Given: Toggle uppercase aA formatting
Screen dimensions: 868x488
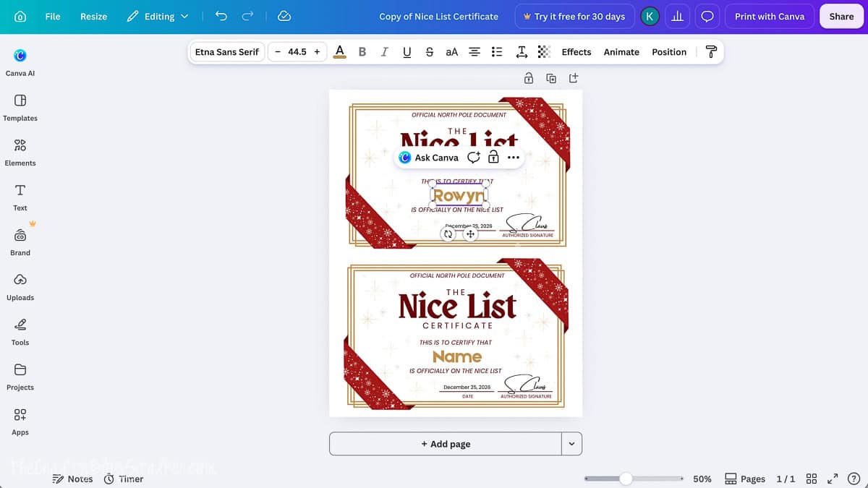Looking at the screenshot, I should 452,52.
